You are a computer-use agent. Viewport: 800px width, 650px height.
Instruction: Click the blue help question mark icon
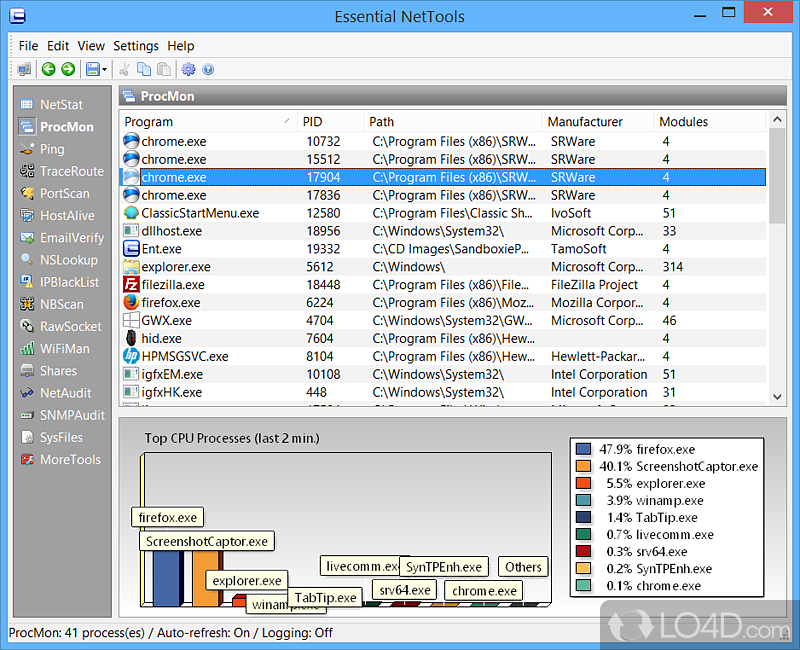[x=208, y=69]
